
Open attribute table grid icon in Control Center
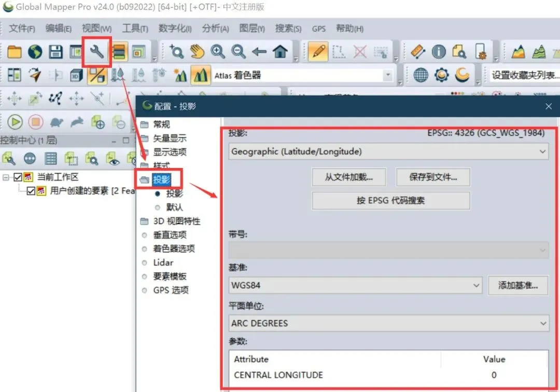(x=50, y=159)
